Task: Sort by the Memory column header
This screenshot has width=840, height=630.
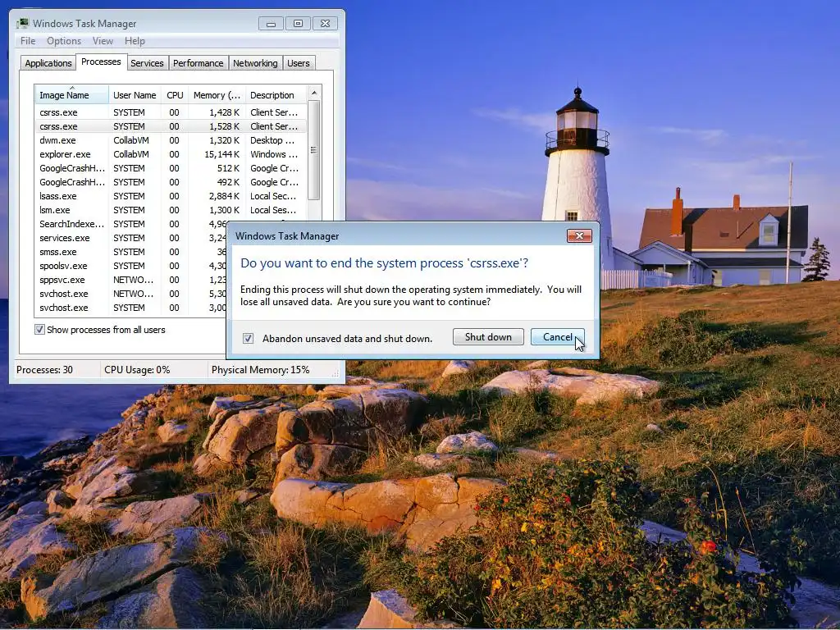Action: point(217,95)
